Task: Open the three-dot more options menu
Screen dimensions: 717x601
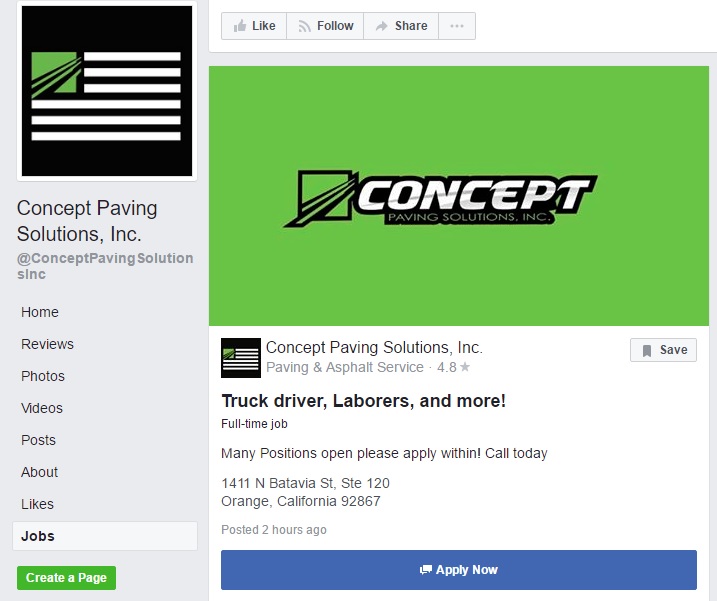Action: (x=457, y=26)
